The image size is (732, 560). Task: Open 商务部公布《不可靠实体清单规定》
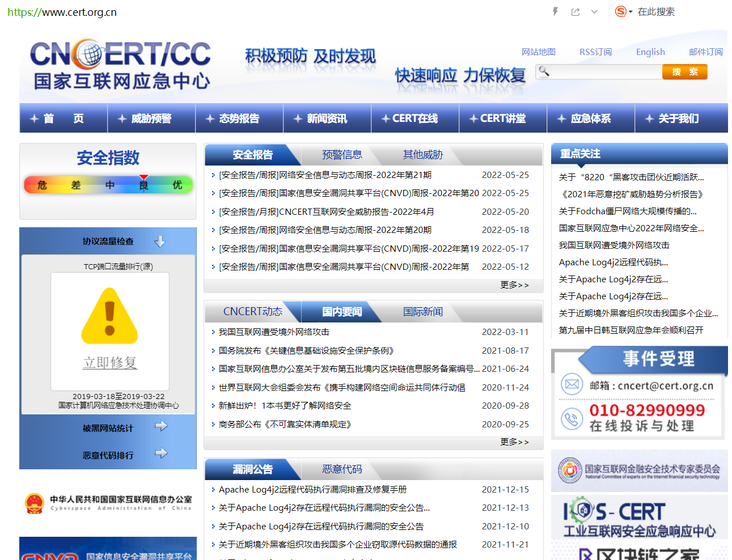click(286, 425)
